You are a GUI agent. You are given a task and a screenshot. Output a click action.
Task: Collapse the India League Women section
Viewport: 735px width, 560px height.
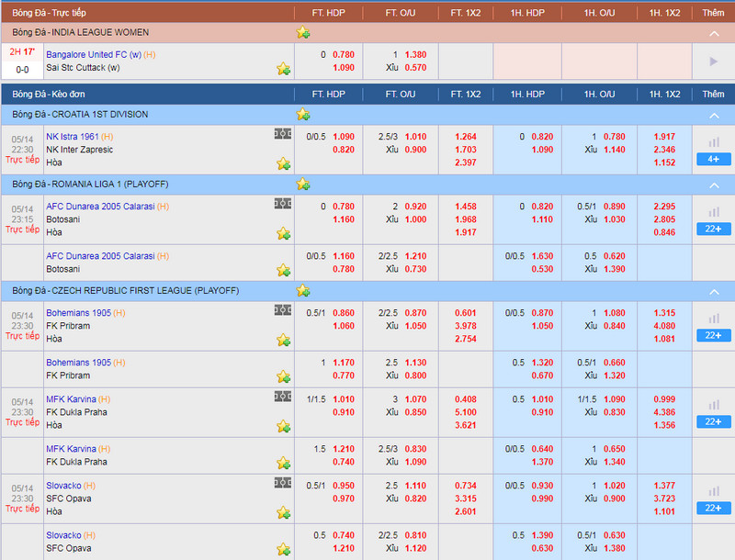coord(713,33)
